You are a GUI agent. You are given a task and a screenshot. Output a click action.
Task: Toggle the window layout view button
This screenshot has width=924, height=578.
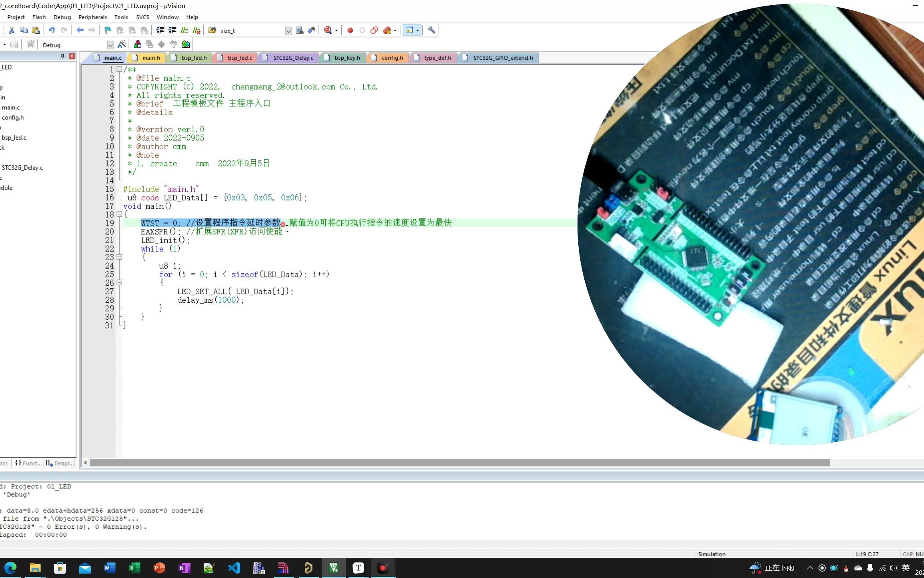pos(409,30)
